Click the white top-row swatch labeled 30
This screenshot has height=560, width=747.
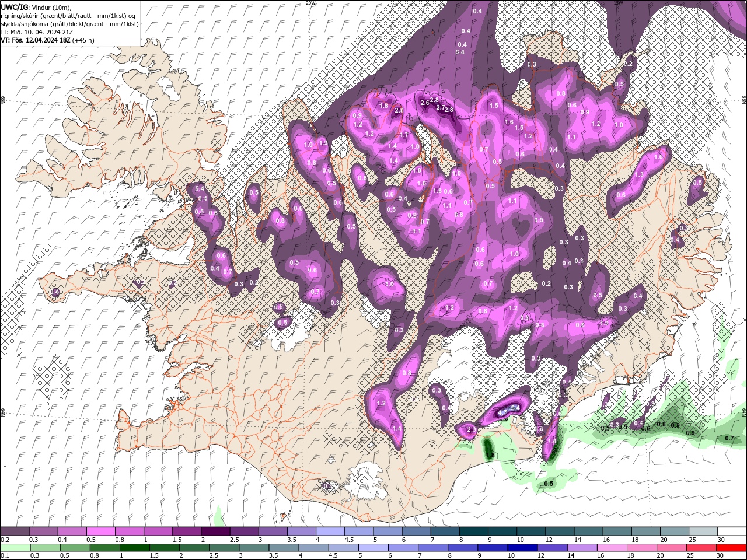(x=732, y=531)
